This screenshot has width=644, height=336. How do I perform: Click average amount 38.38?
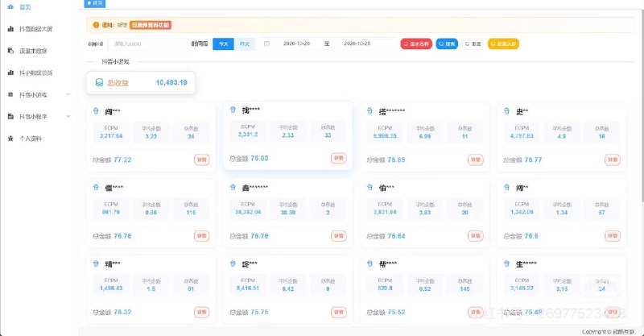pos(288,213)
